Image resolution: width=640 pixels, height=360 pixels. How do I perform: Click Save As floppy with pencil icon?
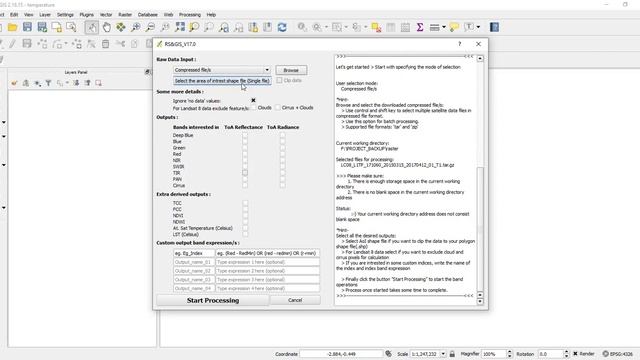point(42,27)
